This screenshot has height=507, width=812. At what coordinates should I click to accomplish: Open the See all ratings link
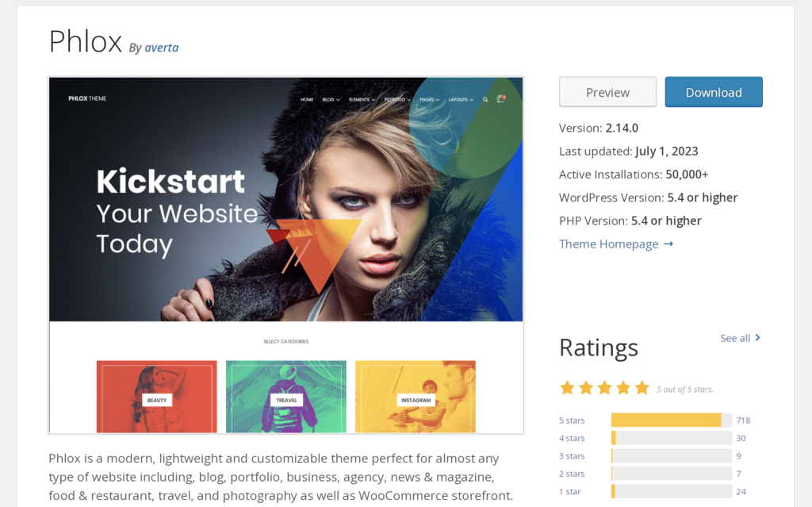[x=740, y=338]
